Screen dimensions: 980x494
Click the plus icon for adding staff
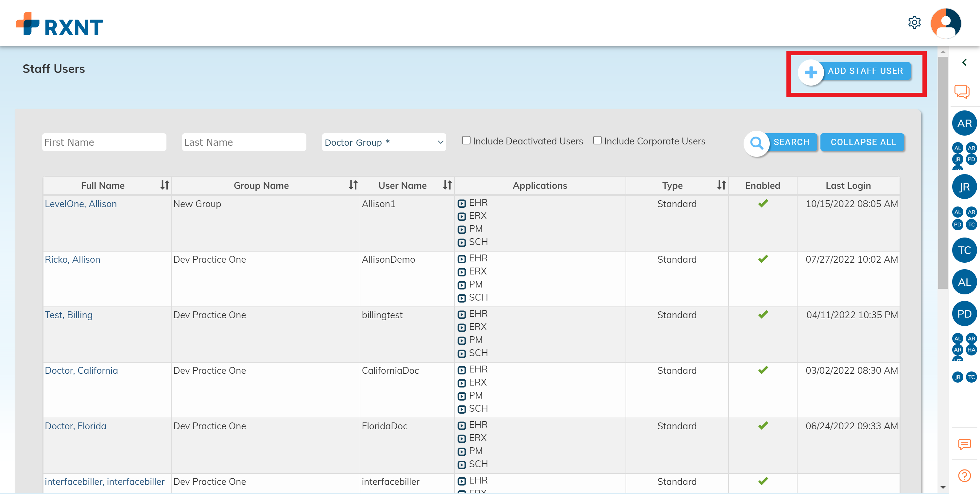tap(811, 72)
